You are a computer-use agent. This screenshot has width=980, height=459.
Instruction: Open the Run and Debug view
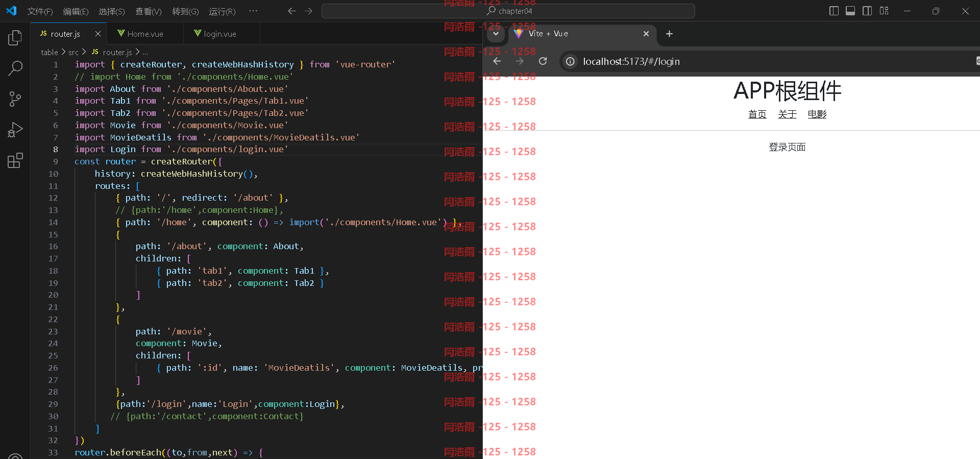(15, 130)
